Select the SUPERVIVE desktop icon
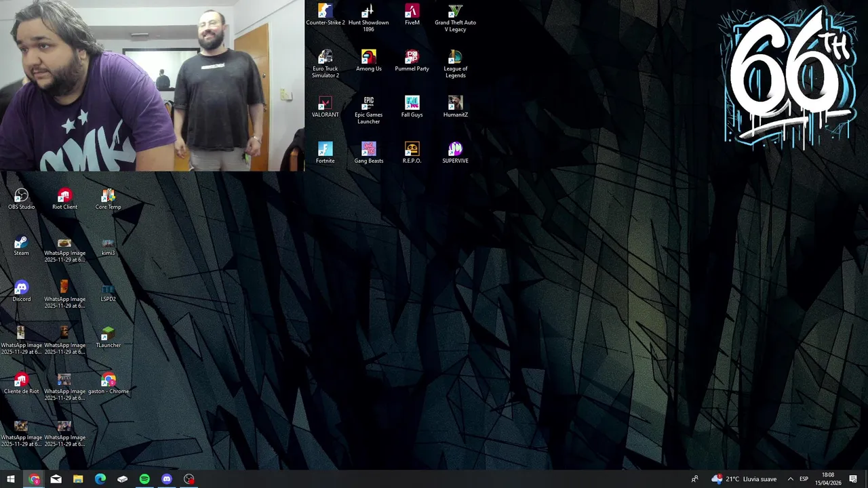Image resolution: width=868 pixels, height=488 pixels. pyautogui.click(x=456, y=153)
